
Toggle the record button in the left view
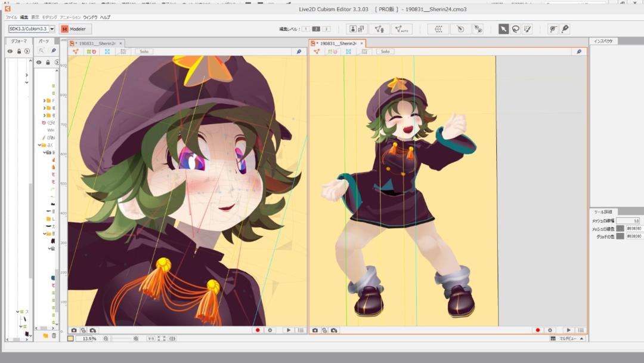click(x=258, y=330)
